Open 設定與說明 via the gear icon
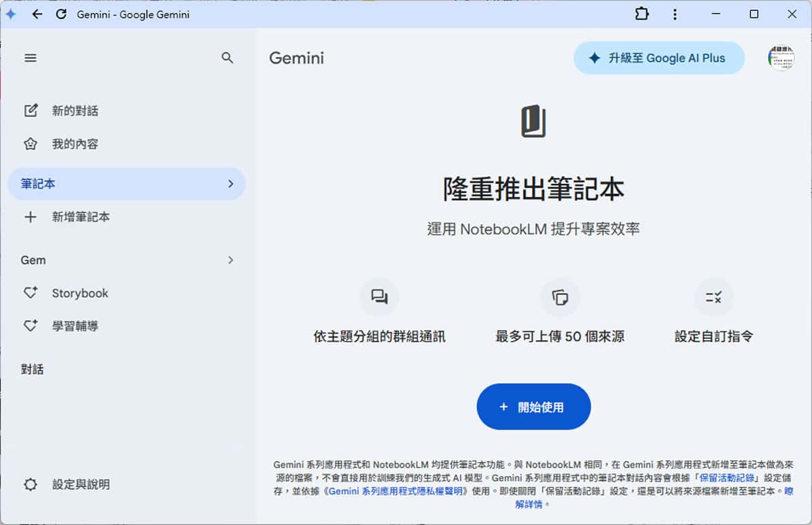The image size is (812, 525). (31, 484)
